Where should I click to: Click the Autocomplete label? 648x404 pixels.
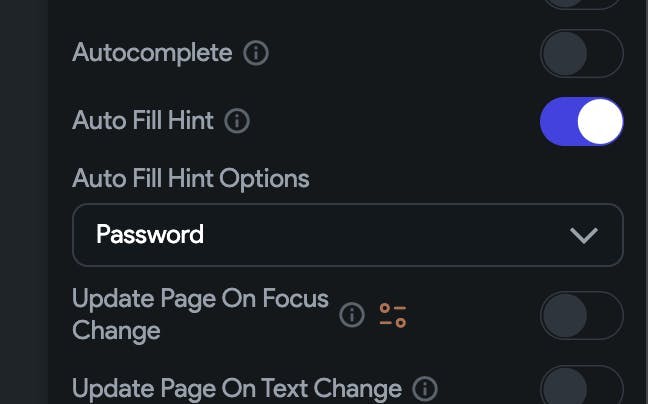click(x=152, y=53)
